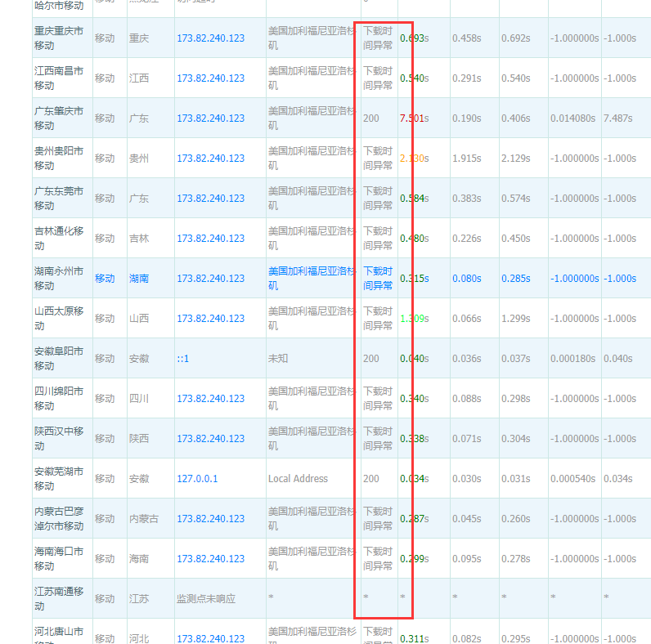
Task: Click status 200 in 安徽芜湖市移动 row
Action: coord(370,479)
